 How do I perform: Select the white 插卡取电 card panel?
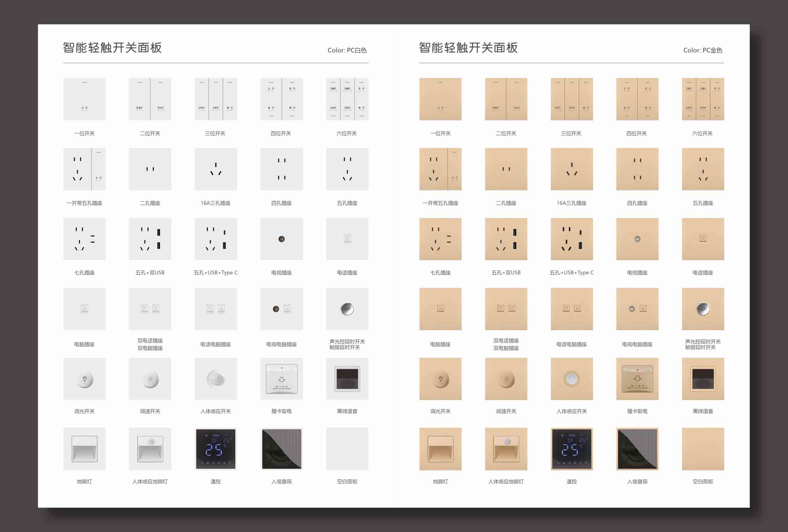pos(281,379)
